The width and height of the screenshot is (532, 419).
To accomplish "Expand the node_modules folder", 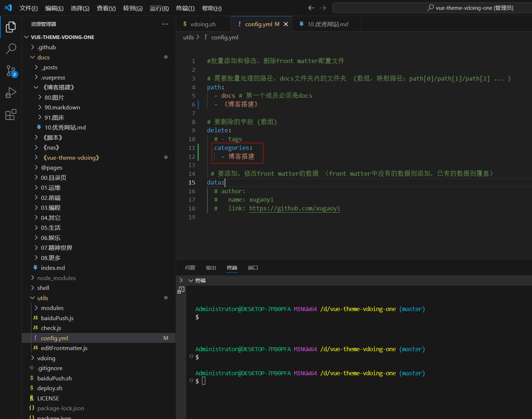I will tap(98, 278).
